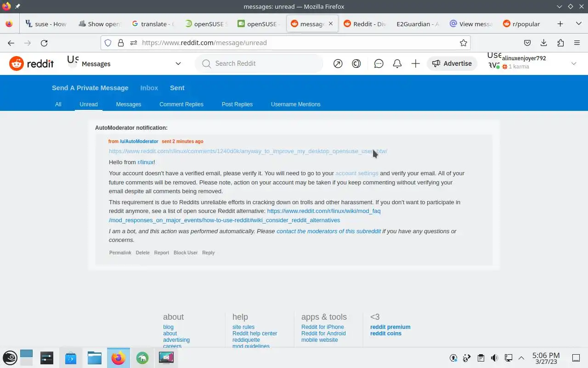Switch to the 'suse - How' tab
Viewport: 588px width, 368px height.
(46, 24)
